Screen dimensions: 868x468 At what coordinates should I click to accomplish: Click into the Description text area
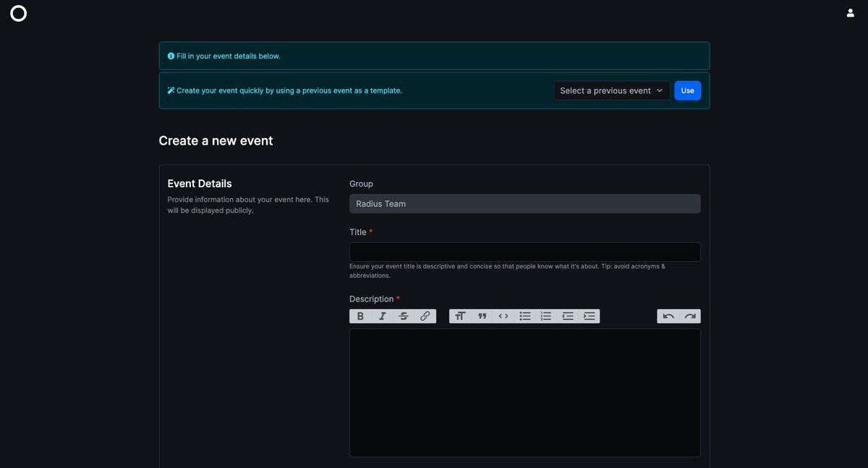525,393
